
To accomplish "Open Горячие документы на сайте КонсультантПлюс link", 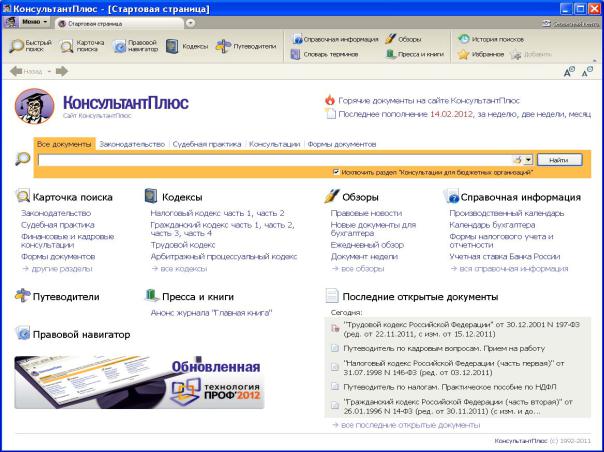I will coord(429,101).
